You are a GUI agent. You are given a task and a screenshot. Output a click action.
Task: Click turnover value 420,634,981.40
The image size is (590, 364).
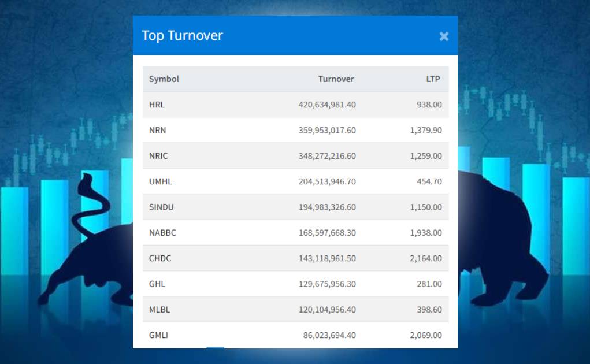327,105
